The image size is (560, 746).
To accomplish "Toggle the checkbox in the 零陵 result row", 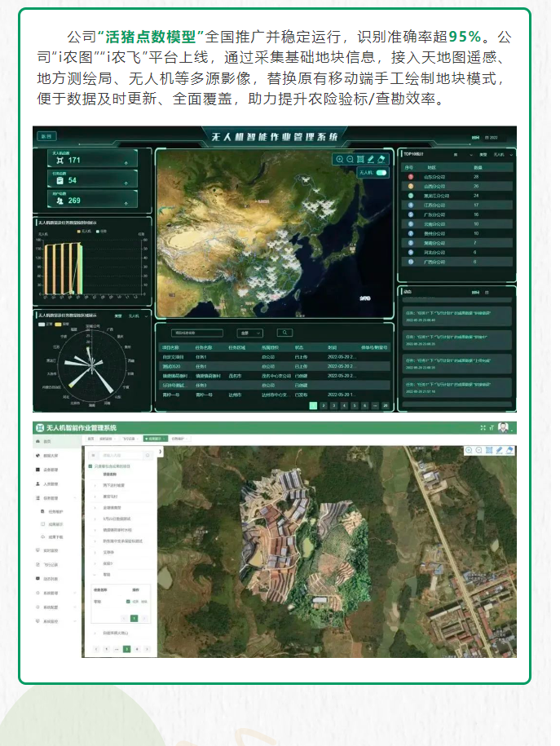I will 128,602.
